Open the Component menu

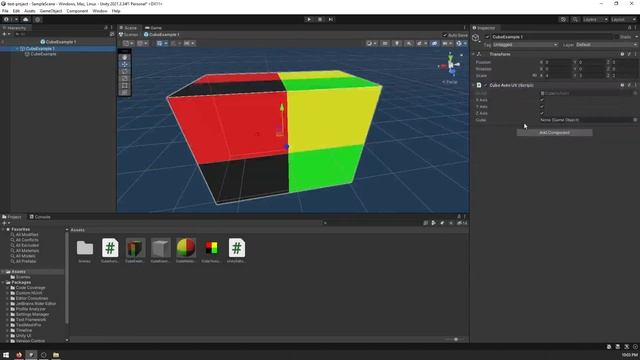77,11
